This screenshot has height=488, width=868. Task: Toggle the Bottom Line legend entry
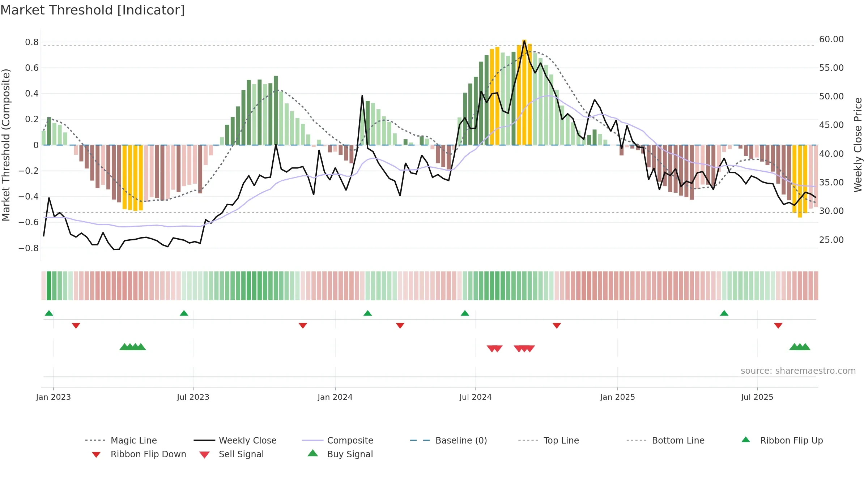(665, 440)
